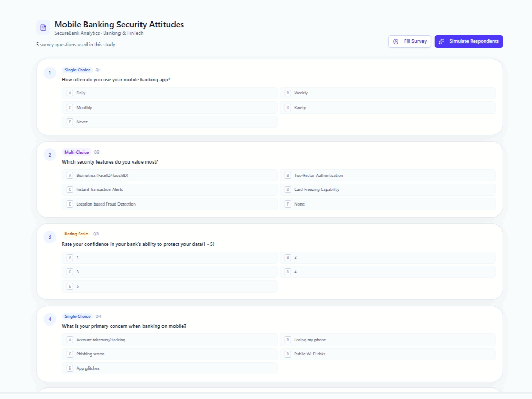
Task: Select Public Wi-Fi risks option
Action: (387, 354)
